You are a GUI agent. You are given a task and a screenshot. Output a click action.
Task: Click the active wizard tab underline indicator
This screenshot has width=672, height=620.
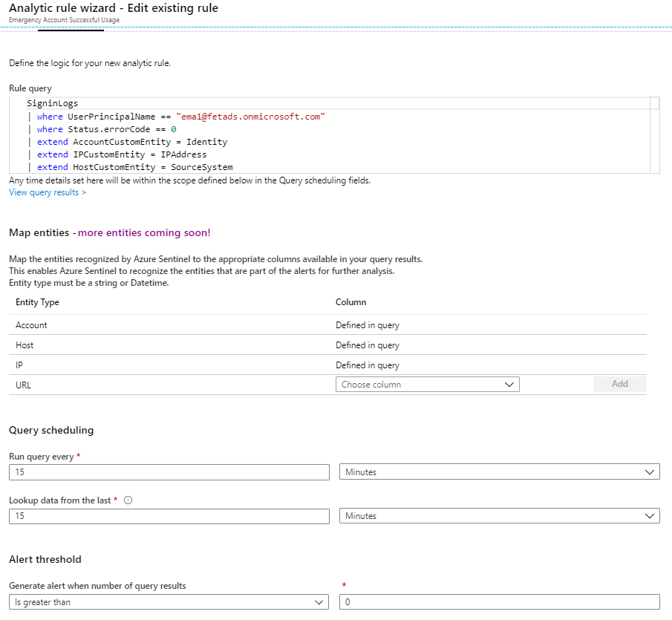click(71, 30)
